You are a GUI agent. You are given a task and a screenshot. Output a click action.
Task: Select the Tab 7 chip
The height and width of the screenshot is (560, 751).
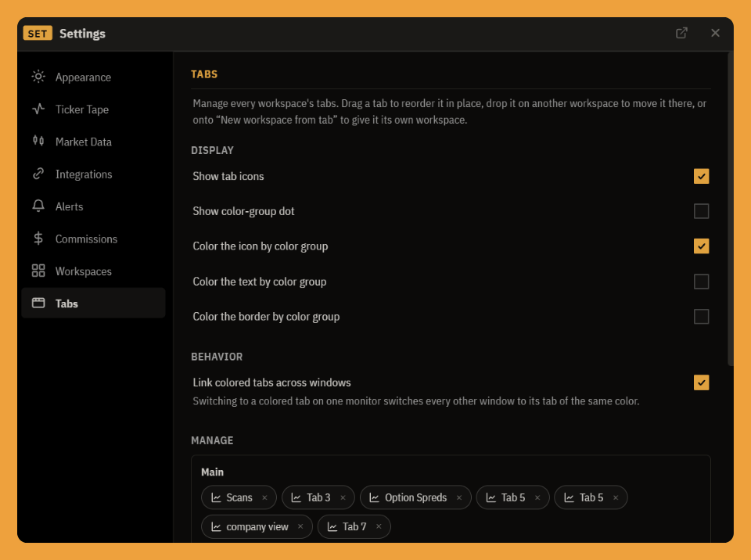coord(354,527)
